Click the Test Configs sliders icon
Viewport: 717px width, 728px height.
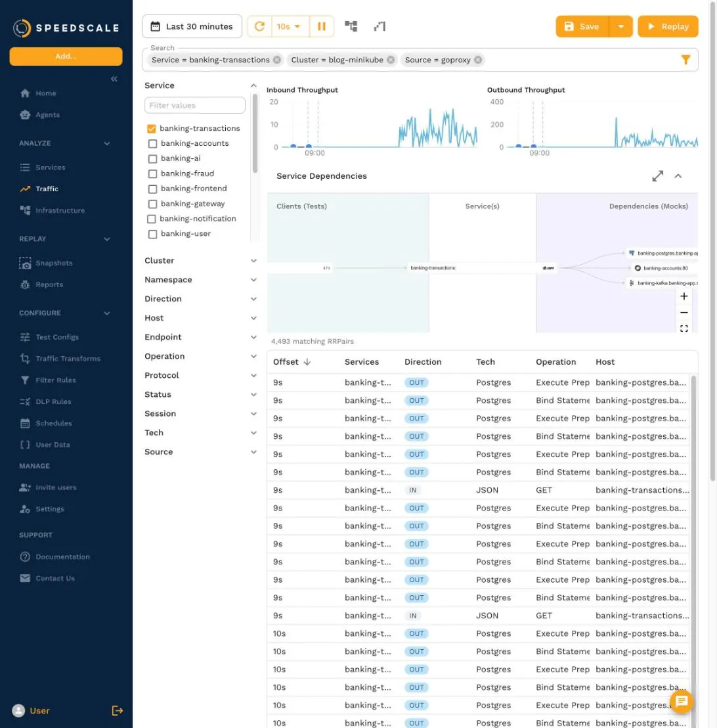(25, 337)
